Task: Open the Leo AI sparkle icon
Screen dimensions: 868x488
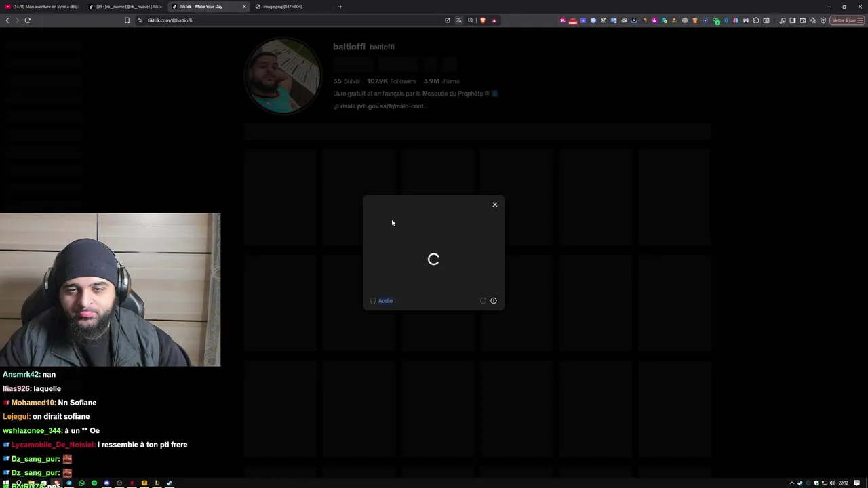Action: (x=813, y=20)
